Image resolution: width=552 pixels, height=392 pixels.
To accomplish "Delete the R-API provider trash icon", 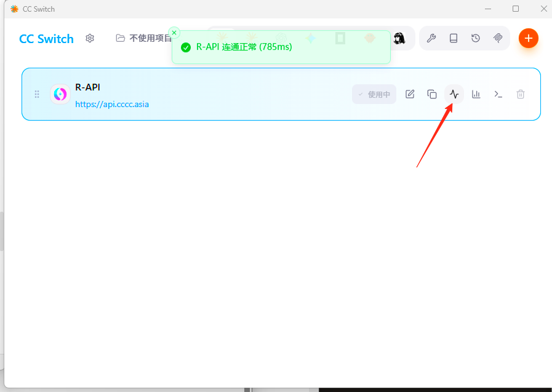I will point(521,94).
